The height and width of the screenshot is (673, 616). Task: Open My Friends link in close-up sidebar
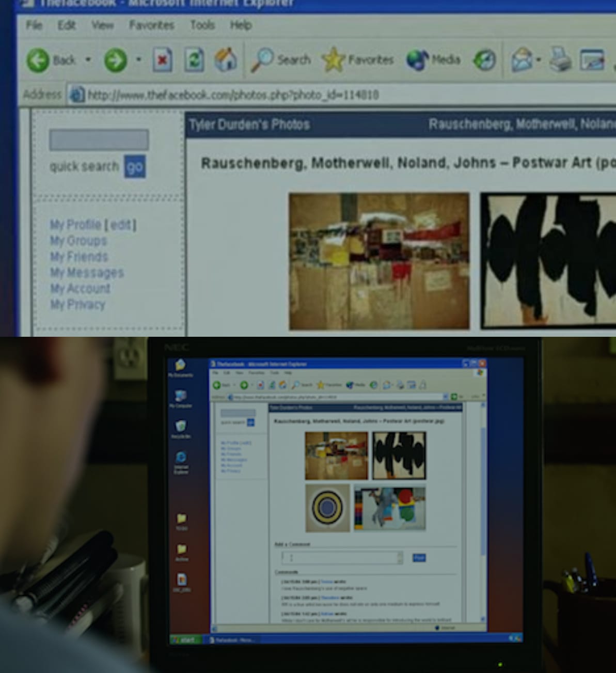point(79,257)
